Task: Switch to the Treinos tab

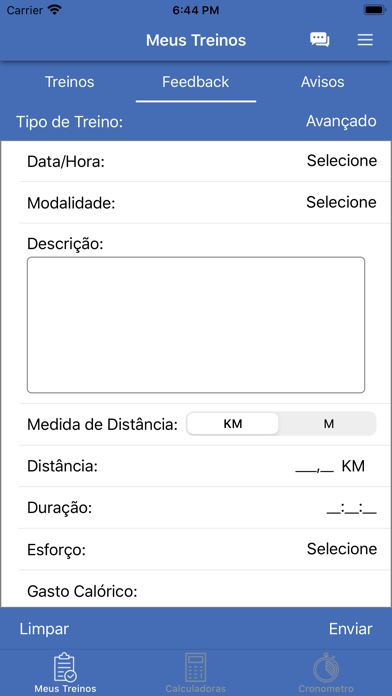Action: (70, 82)
